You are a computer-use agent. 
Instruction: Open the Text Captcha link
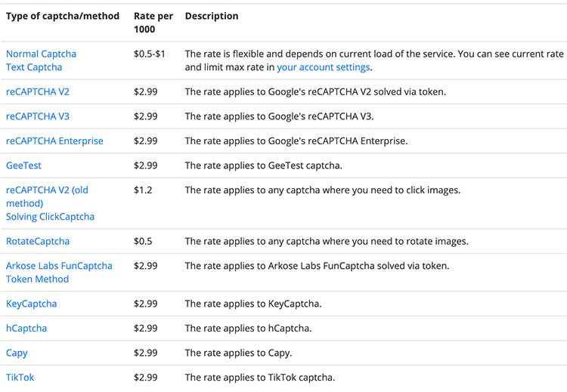(34, 67)
